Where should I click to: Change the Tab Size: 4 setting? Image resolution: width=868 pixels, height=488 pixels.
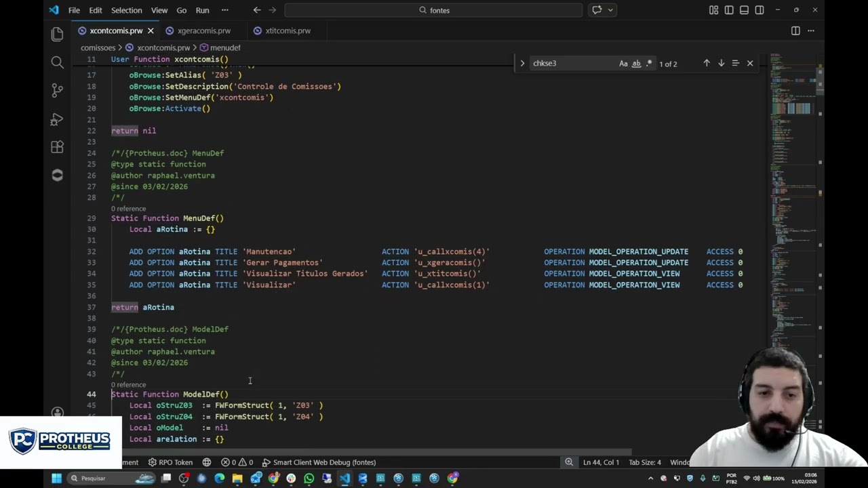pyautogui.click(x=645, y=462)
